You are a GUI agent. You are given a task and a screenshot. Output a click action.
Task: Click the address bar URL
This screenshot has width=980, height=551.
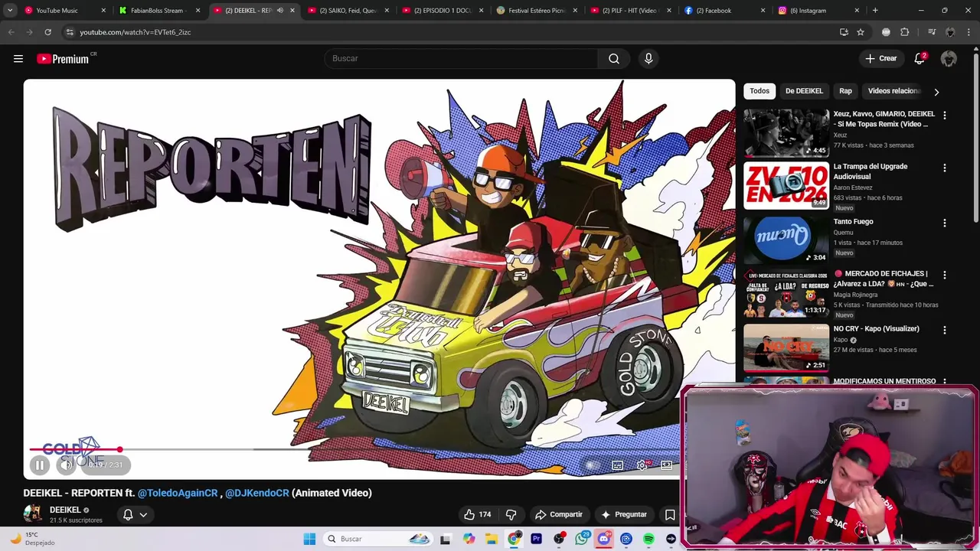point(136,32)
